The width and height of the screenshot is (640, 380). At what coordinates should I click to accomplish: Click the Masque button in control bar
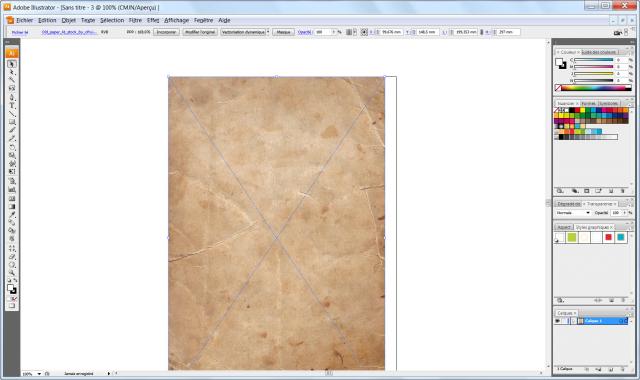click(x=283, y=32)
